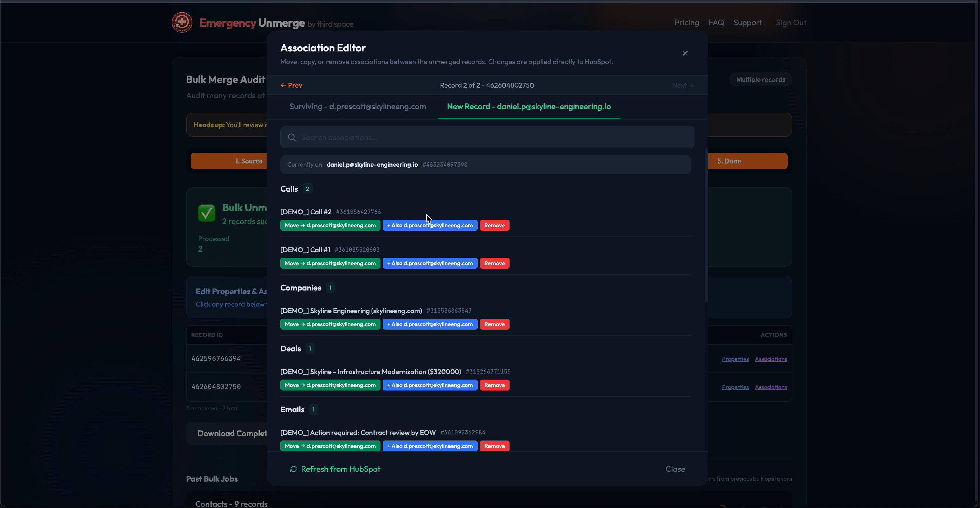Also associate [DEMO_] Call #2 with d.prescott

pyautogui.click(x=430, y=226)
